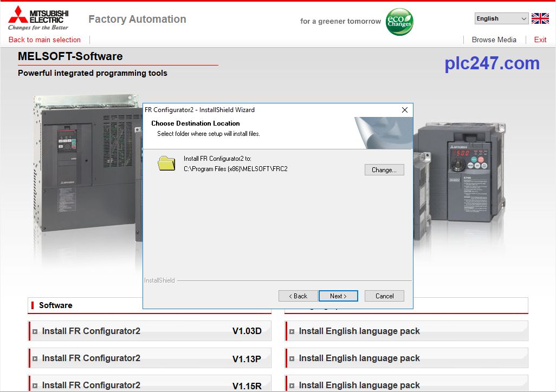Screen dimensions: 556x392
Task: Click the Next button in the wizard
Action: (338, 296)
